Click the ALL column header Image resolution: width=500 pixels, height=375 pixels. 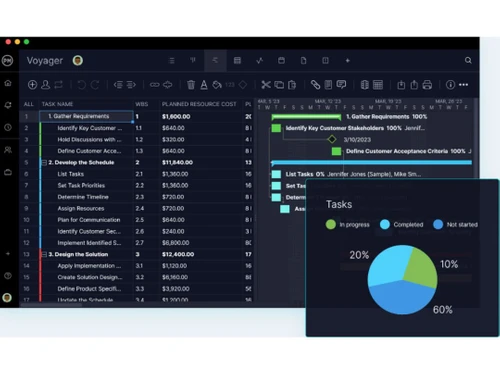[29, 104]
